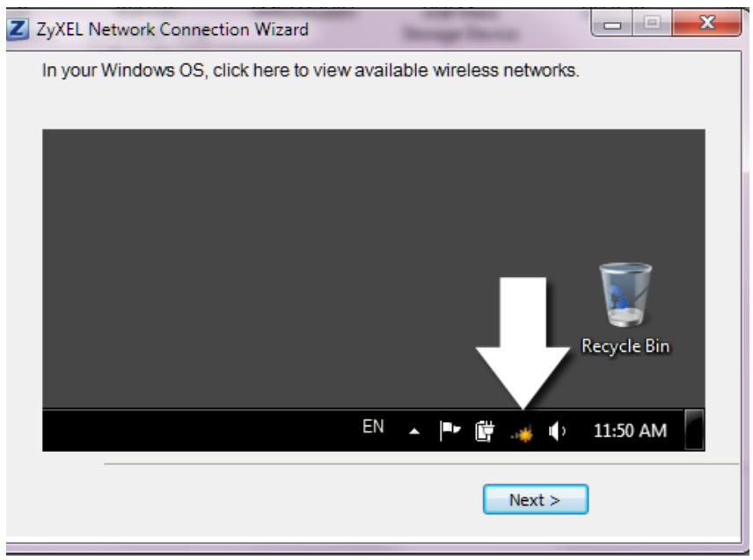Click the EN language indicator

[373, 426]
